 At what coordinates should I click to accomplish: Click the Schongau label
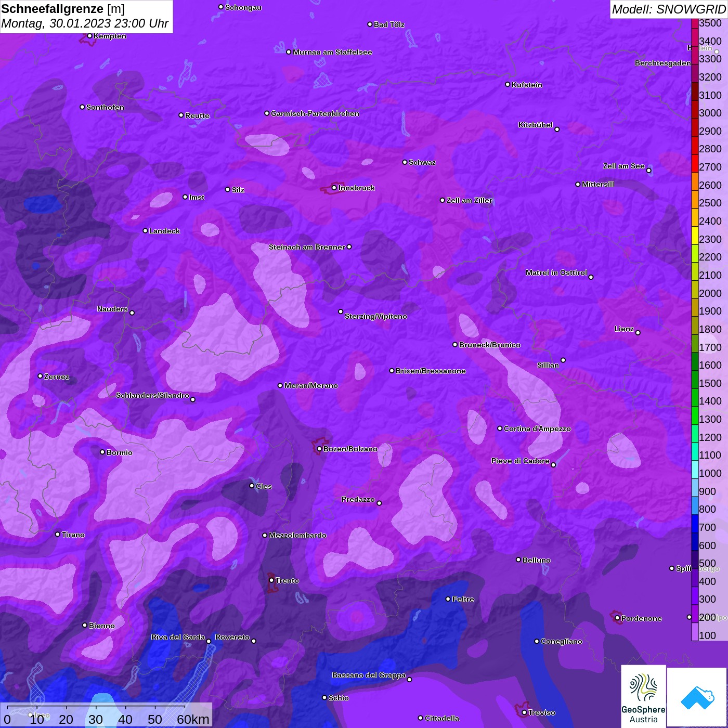pyautogui.click(x=243, y=7)
